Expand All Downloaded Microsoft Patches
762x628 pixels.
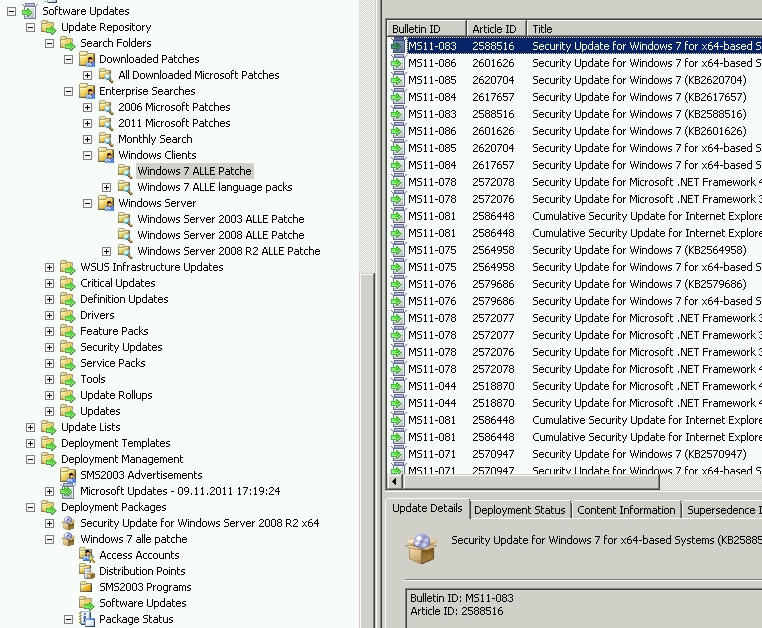click(x=87, y=75)
